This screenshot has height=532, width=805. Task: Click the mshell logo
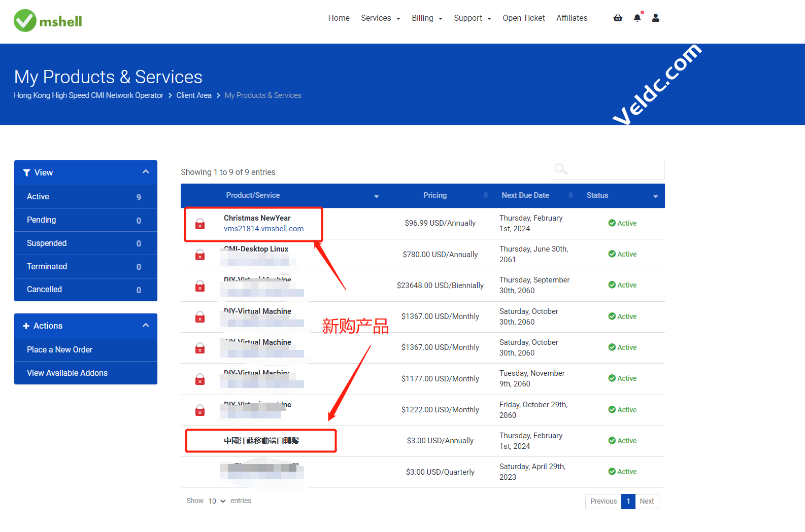[x=48, y=21]
